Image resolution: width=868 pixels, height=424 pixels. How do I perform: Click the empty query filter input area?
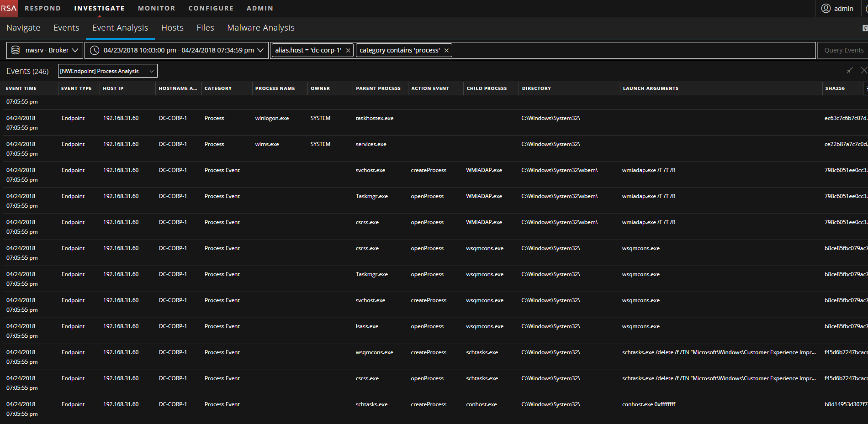click(x=630, y=50)
